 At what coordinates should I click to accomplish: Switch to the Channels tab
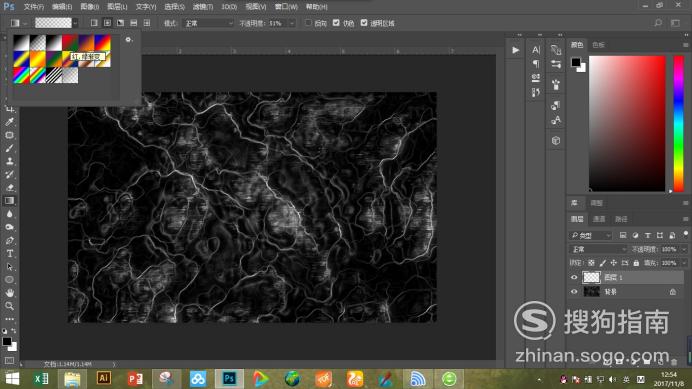599,219
